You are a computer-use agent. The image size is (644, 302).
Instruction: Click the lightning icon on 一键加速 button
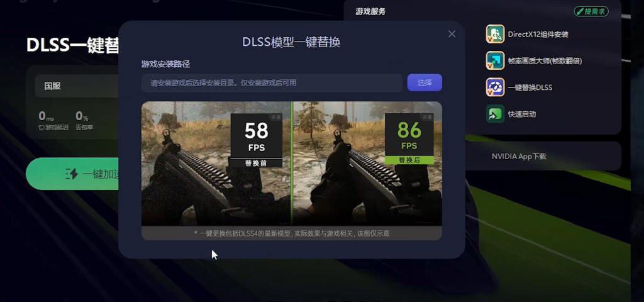pyautogui.click(x=72, y=174)
